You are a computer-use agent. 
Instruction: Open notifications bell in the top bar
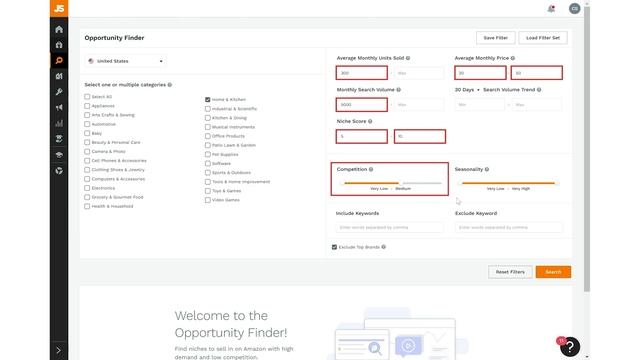tap(551, 9)
